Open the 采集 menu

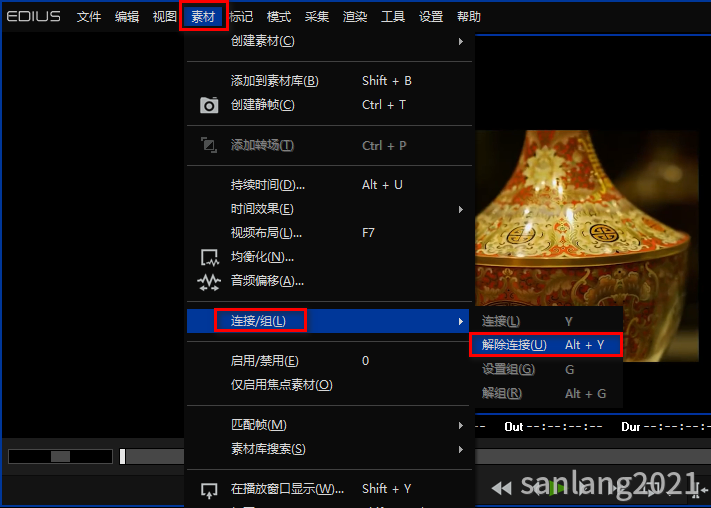317,17
